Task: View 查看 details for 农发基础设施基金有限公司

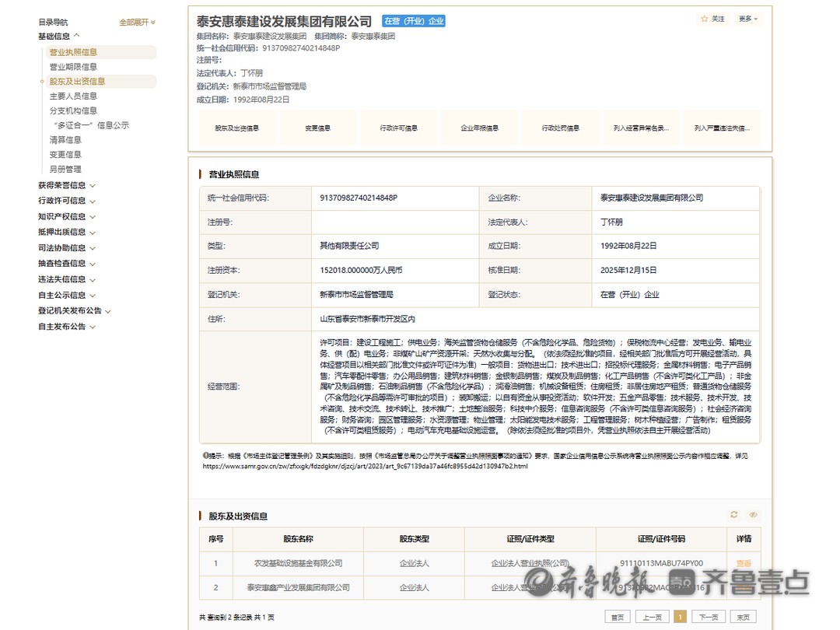Action: click(744, 564)
